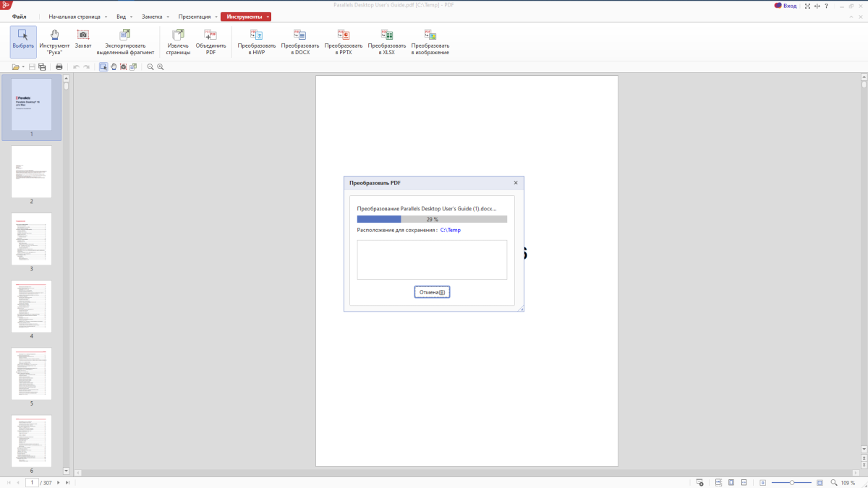Open dropdown arrow next to open folder icon

(x=23, y=67)
